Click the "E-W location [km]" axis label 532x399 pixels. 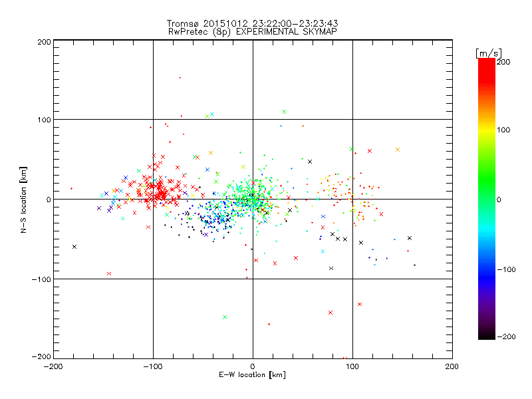(252, 374)
